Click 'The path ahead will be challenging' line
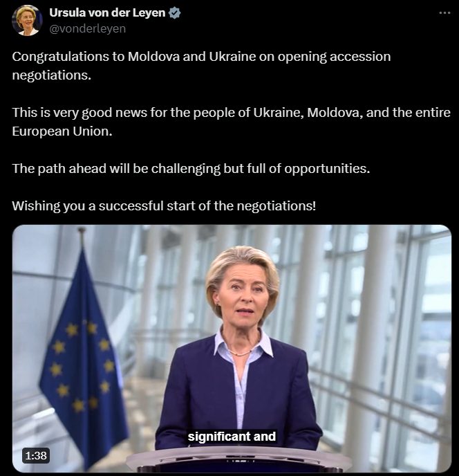The width and height of the screenshot is (459, 476). point(191,169)
